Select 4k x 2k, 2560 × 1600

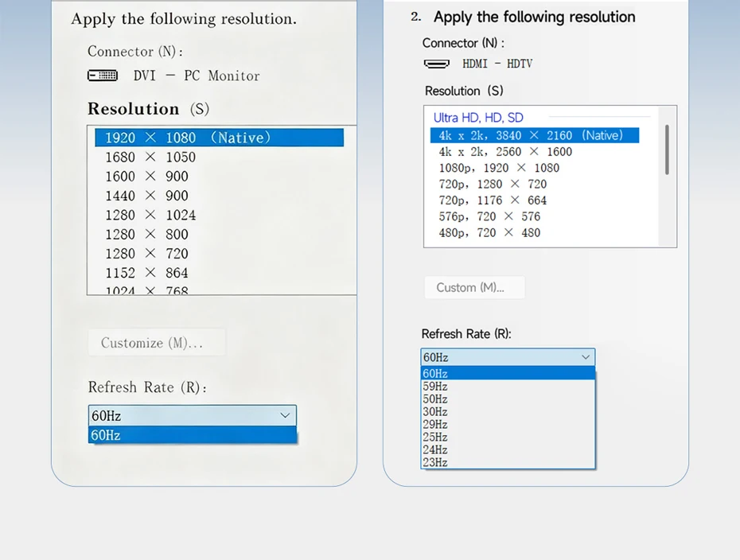(x=505, y=152)
